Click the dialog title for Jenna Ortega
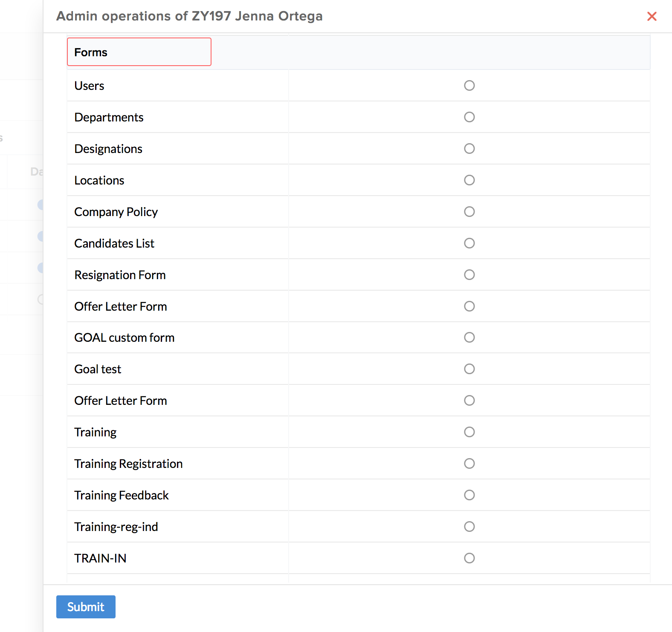The width and height of the screenshot is (672, 632). click(x=189, y=16)
